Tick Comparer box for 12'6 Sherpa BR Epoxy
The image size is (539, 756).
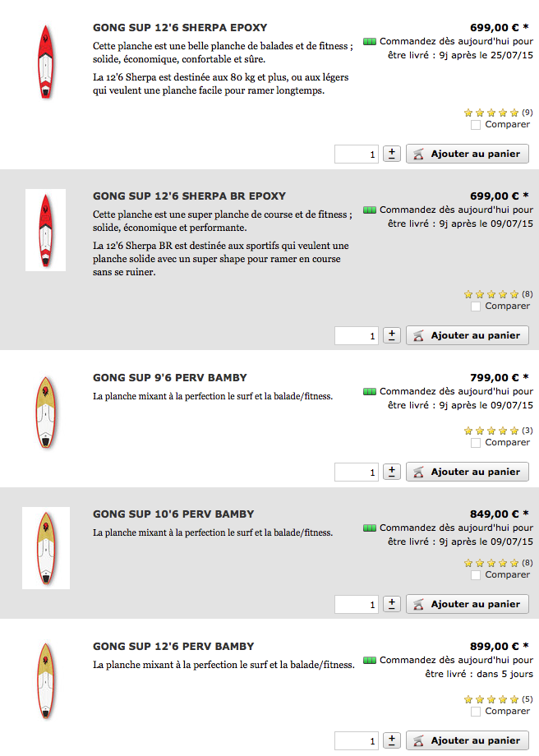click(476, 307)
